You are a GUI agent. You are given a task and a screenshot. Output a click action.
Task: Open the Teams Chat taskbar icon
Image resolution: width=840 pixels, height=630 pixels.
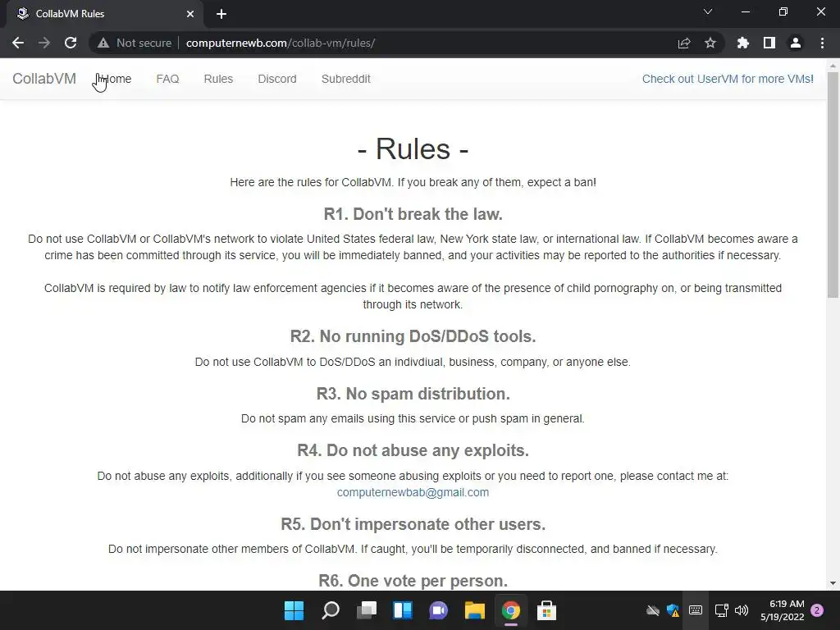(439, 610)
